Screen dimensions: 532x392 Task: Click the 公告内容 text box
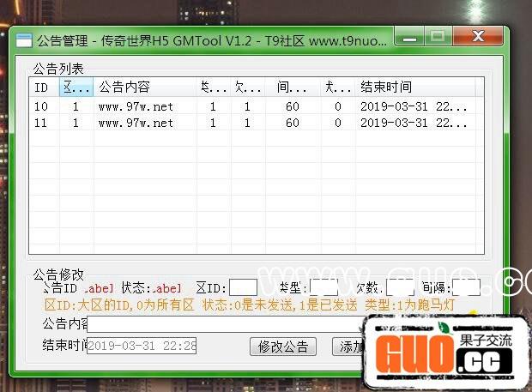pyautogui.click(x=225, y=324)
